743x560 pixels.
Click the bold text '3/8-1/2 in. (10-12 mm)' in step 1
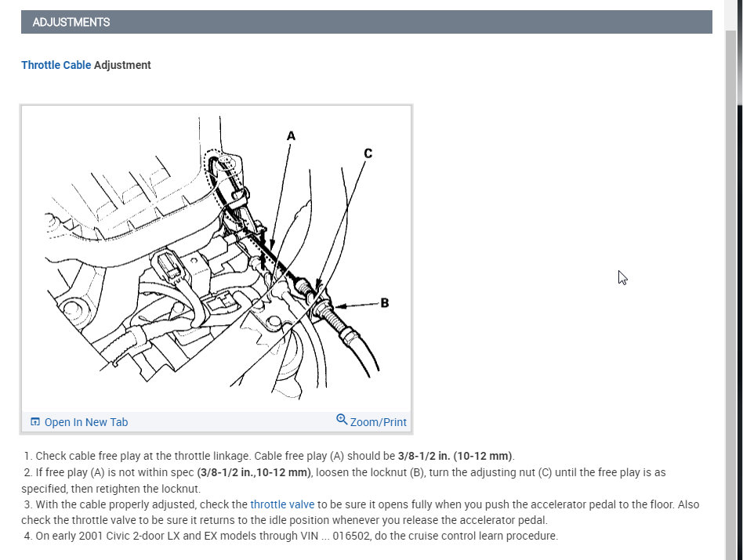455,457
